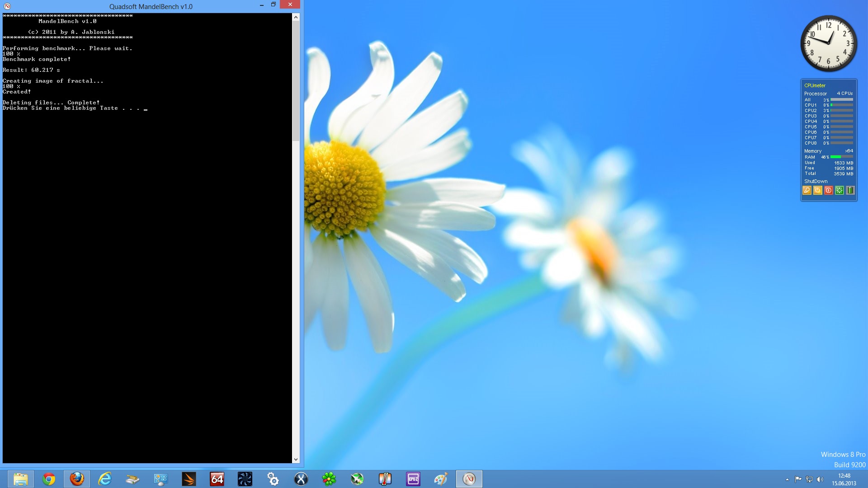
Task: Open the Action Center flag tray icon
Action: [798, 479]
